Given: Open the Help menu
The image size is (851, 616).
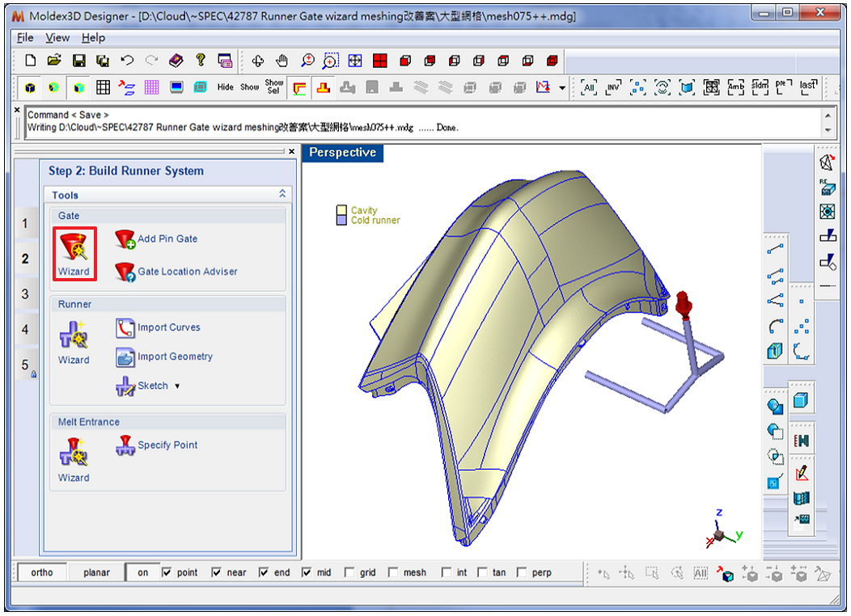Looking at the screenshot, I should 93,37.
